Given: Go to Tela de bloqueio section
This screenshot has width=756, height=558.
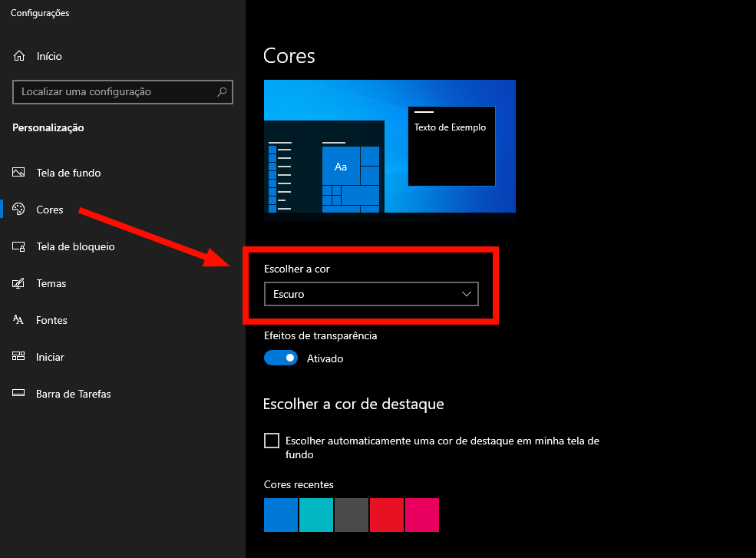Looking at the screenshot, I should point(75,246).
